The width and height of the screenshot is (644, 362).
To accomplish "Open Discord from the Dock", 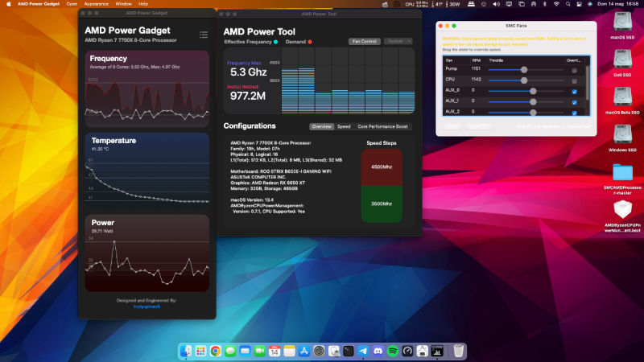I will pos(378,351).
